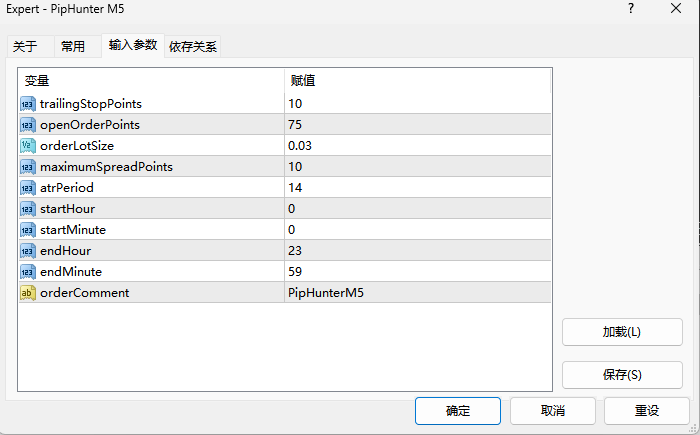Image resolution: width=700 pixels, height=435 pixels.
Task: Click the decimal type icon beside orderLotSize
Action: coord(28,146)
